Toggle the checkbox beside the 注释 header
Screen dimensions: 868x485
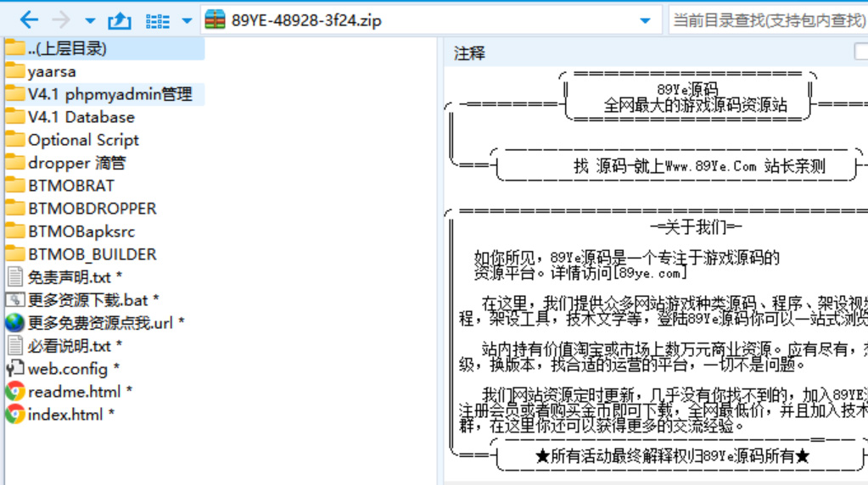coord(860,53)
